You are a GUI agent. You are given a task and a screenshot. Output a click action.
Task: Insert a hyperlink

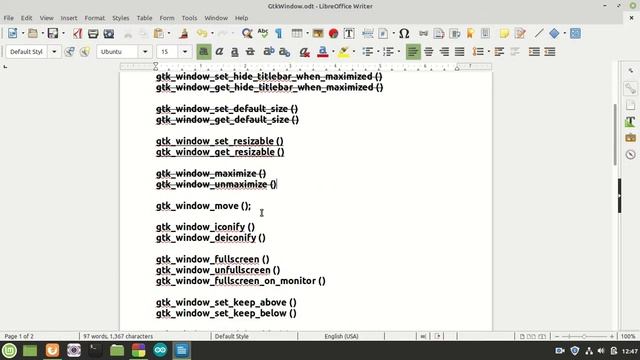pos(423,33)
